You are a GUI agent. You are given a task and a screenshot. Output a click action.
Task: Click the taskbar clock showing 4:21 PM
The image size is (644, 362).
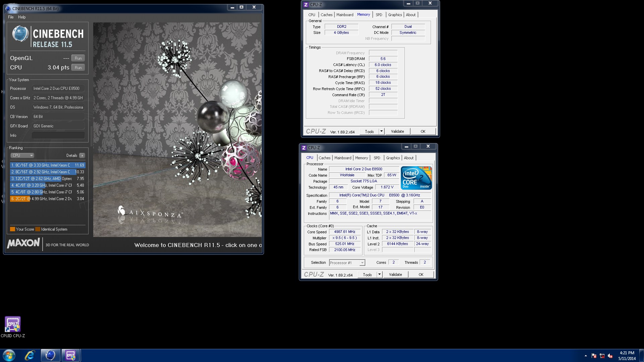(x=627, y=355)
